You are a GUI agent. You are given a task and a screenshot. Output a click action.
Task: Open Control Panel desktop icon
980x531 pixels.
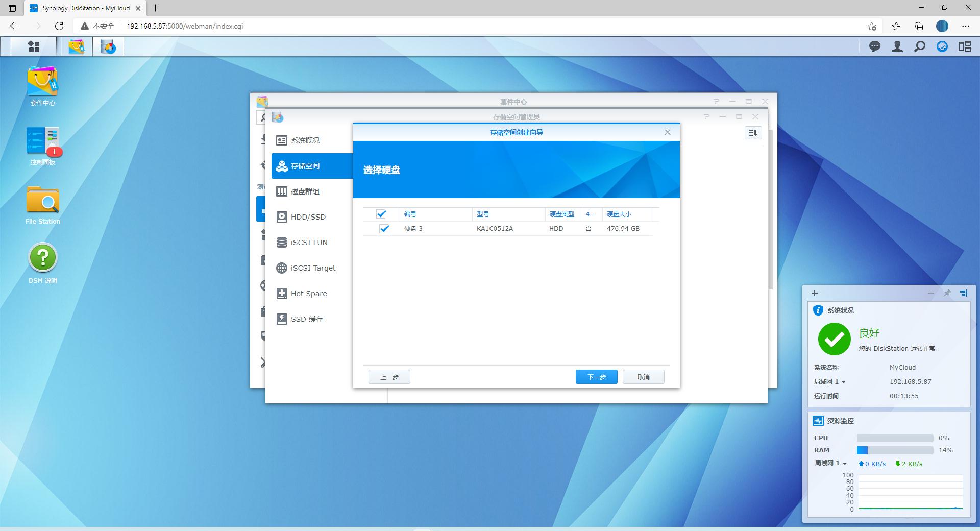point(43,141)
